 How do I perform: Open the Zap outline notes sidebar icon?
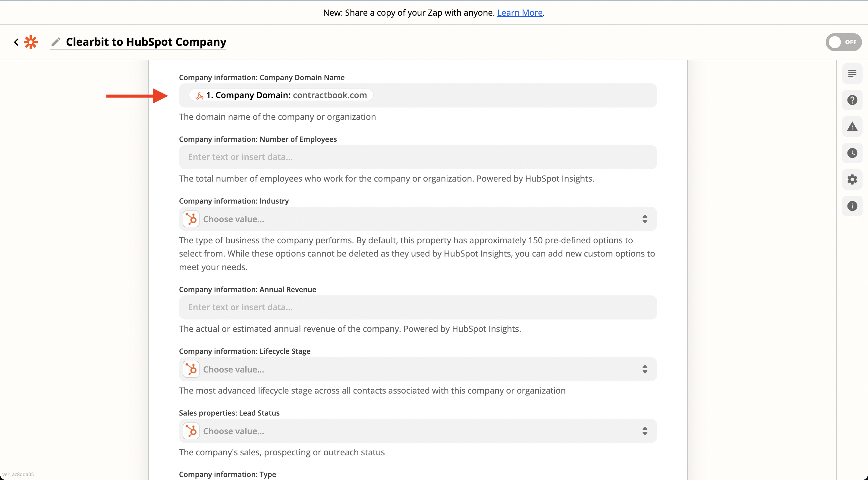pos(852,73)
